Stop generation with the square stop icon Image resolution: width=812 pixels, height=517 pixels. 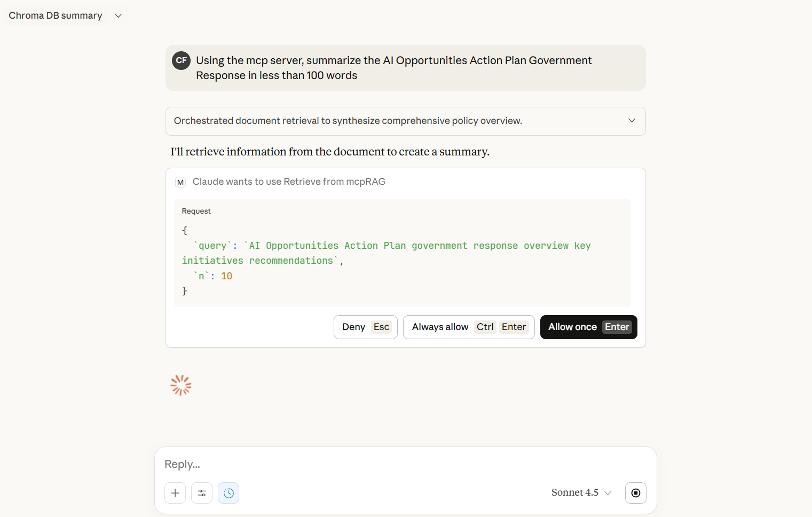click(x=635, y=492)
